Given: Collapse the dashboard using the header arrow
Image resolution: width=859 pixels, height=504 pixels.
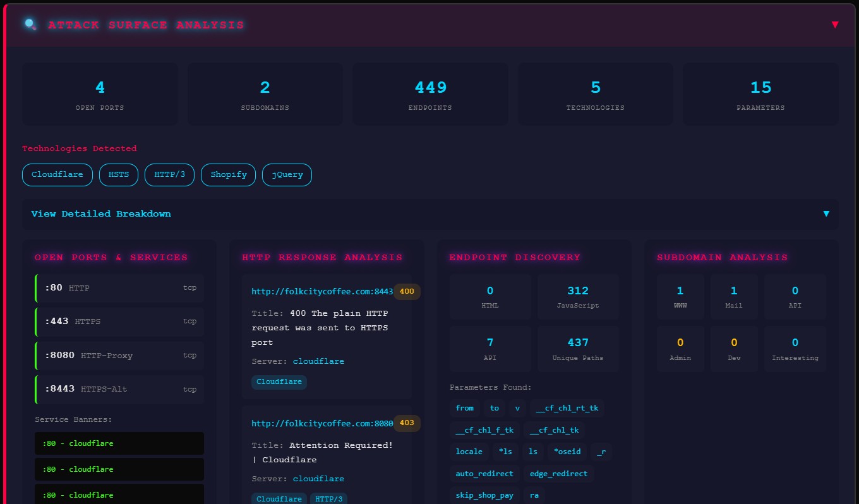Looking at the screenshot, I should click(x=835, y=24).
